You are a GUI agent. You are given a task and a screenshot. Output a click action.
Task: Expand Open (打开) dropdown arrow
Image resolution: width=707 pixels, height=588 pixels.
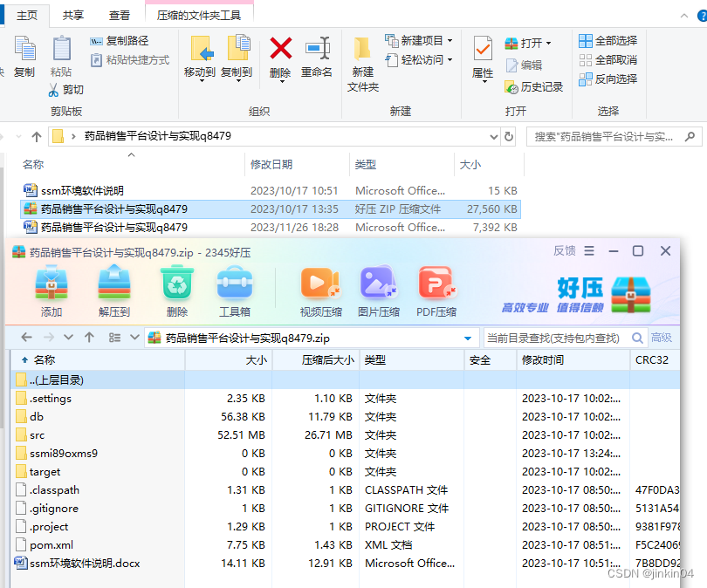click(x=549, y=44)
